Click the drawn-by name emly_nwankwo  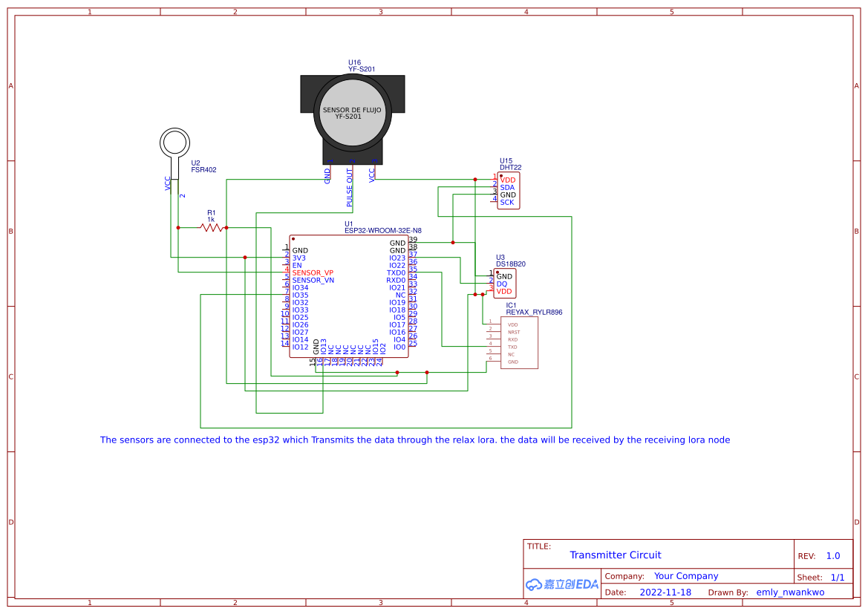790,592
